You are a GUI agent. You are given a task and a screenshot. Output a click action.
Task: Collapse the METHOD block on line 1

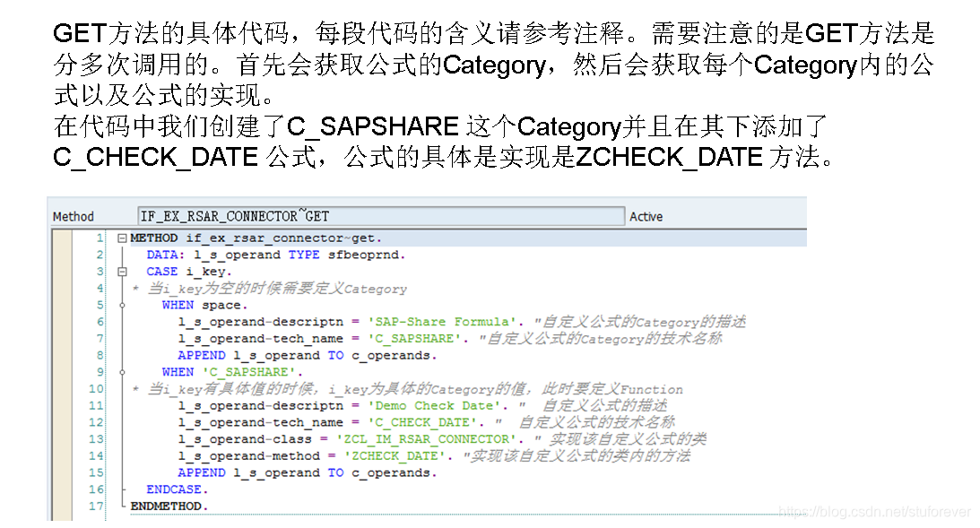123,238
